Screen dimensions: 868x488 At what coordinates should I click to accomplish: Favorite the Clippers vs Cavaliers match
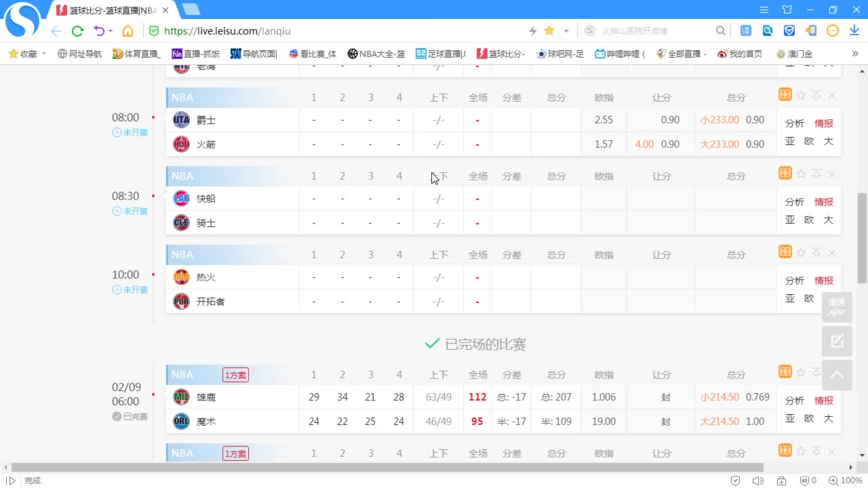(801, 174)
